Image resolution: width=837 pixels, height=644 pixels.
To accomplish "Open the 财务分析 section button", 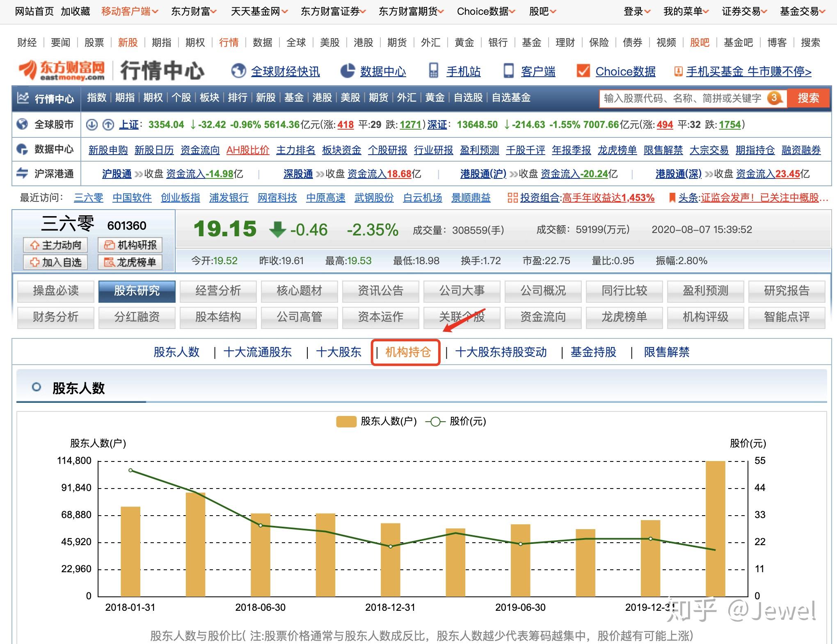I will tap(56, 317).
